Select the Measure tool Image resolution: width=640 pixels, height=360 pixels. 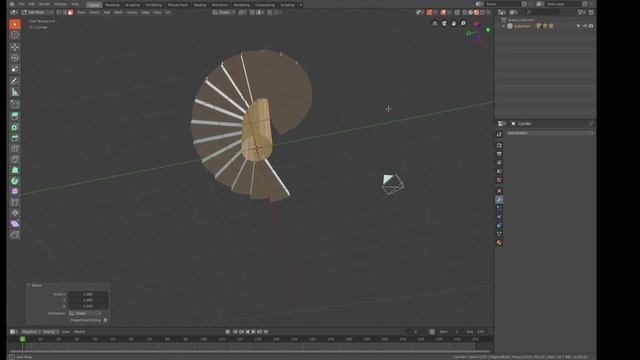pyautogui.click(x=15, y=92)
